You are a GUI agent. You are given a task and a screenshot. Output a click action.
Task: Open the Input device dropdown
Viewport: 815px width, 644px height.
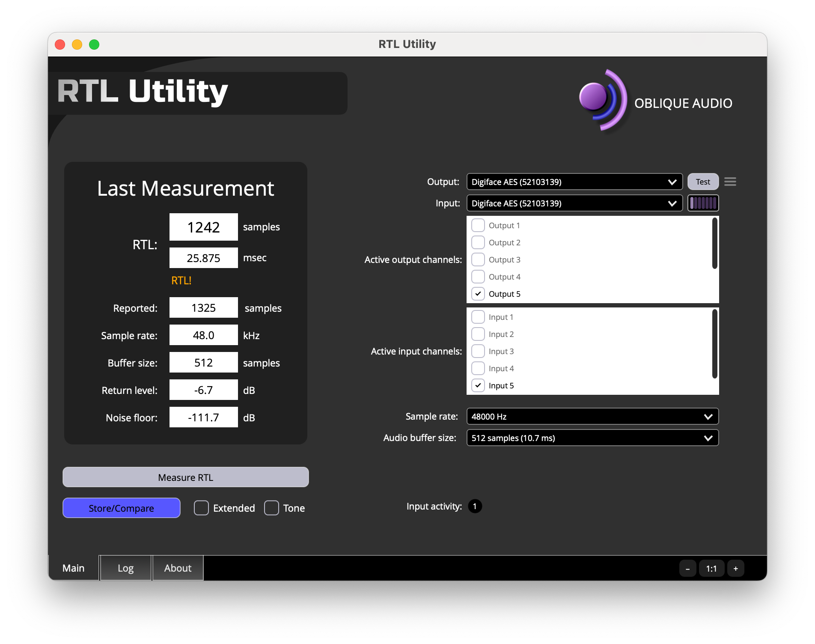click(x=574, y=203)
